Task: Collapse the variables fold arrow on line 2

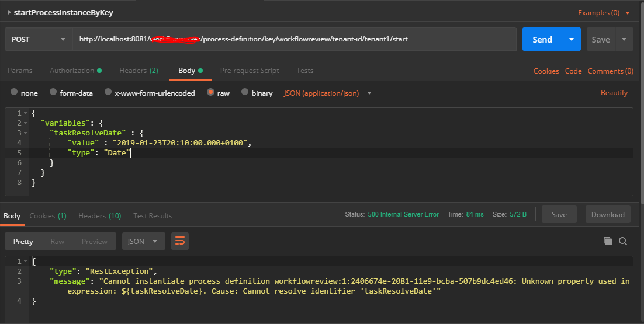Action: tap(26, 123)
